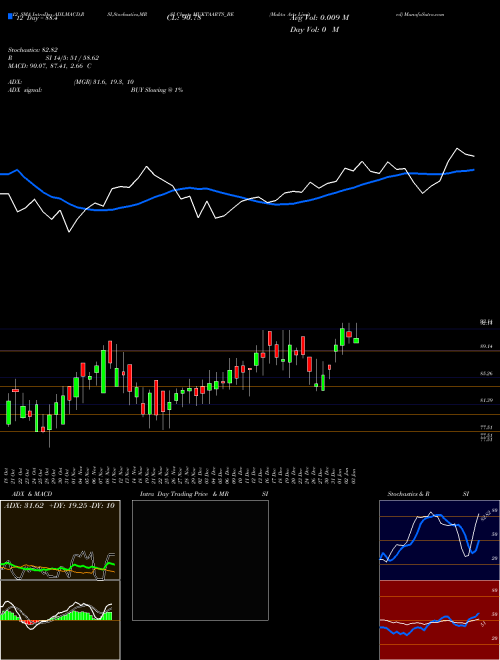Click the 'Stochastics & R' panel title

click(409, 494)
